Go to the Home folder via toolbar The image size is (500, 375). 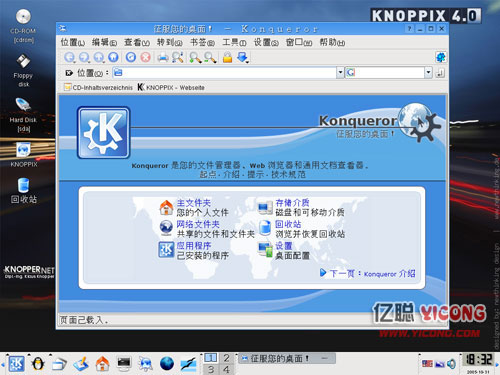pos(113,57)
